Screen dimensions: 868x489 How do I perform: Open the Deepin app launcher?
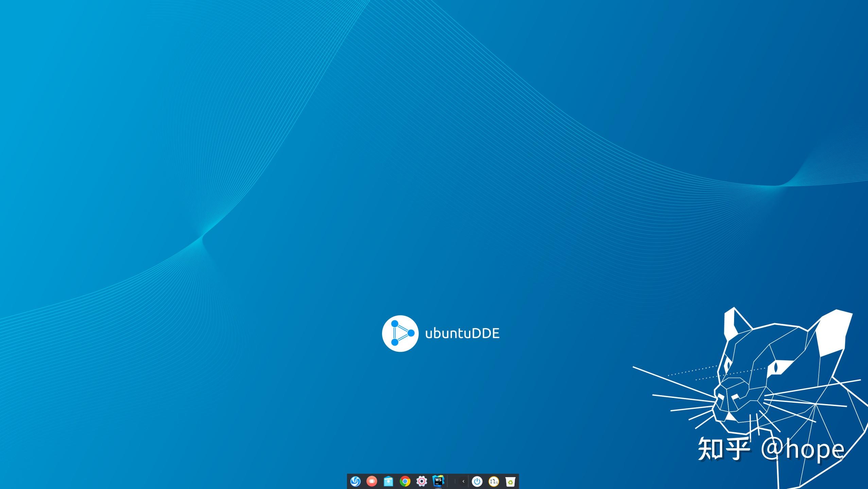[x=356, y=482]
